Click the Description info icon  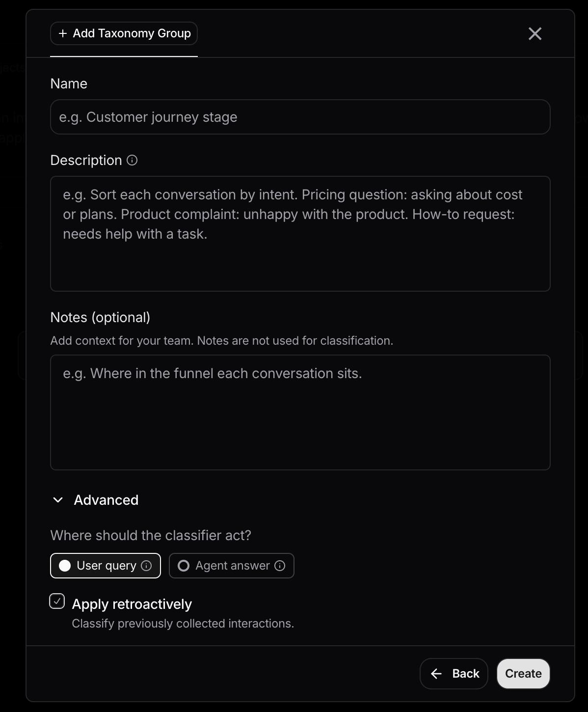pos(132,160)
